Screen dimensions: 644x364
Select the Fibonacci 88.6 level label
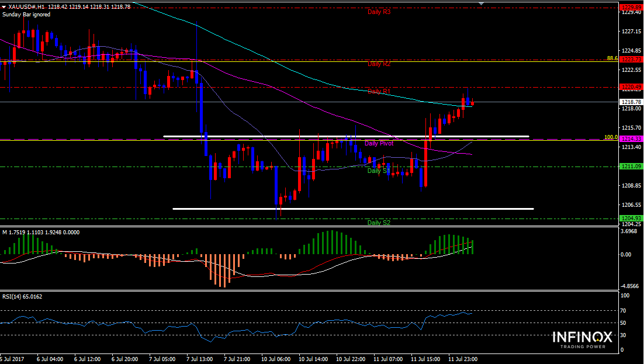coord(612,58)
